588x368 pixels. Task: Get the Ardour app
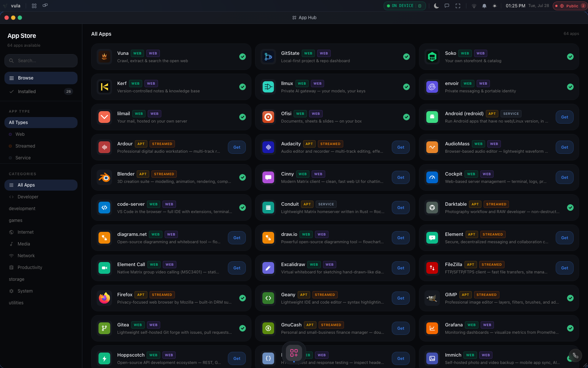[237, 147]
